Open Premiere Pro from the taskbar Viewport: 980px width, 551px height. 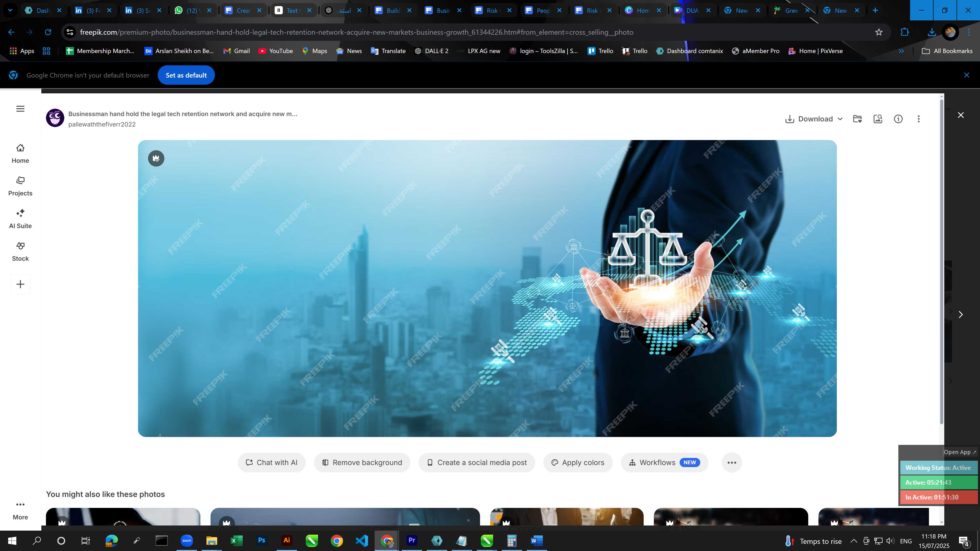click(412, 540)
